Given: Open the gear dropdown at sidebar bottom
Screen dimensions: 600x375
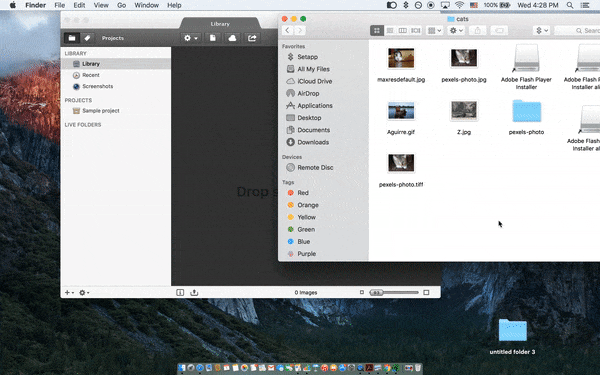Looking at the screenshot, I should click(x=84, y=293).
